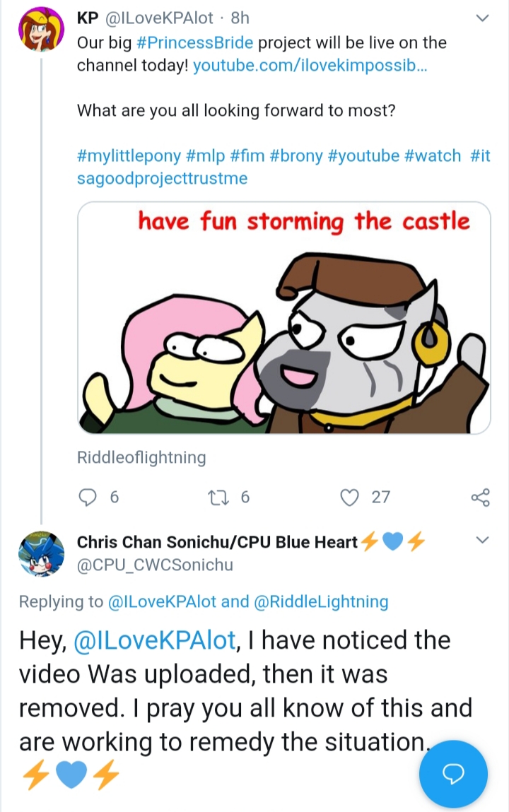Image resolution: width=509 pixels, height=812 pixels.
Task: Open KP's profile avatar
Action: point(42,30)
